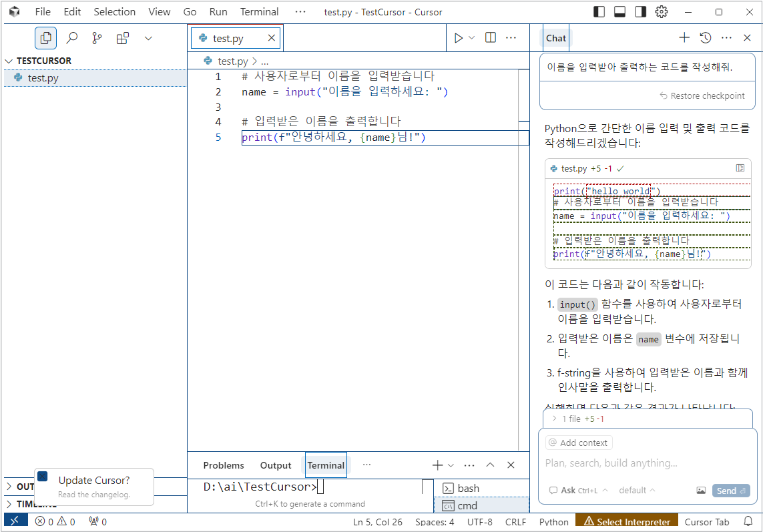The image size is (763, 532).
Task: Open code block diff view icon
Action: pyautogui.click(x=740, y=168)
